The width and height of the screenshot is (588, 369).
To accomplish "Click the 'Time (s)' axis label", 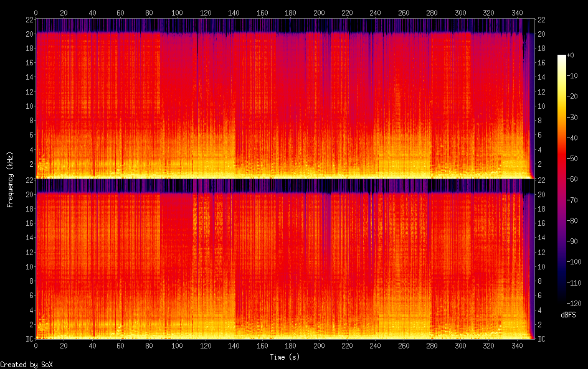I will [x=286, y=357].
